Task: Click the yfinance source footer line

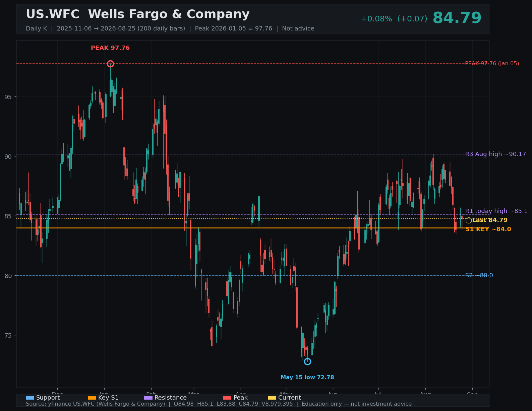Action: click(x=219, y=404)
